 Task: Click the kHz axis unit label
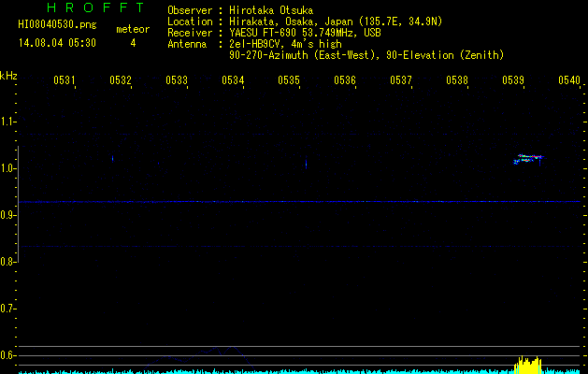coord(8,76)
